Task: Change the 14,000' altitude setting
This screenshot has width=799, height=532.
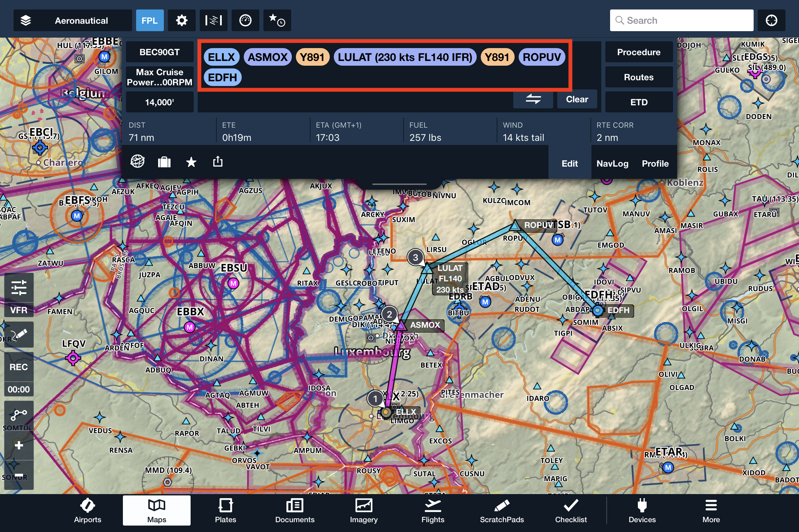Action: click(159, 102)
